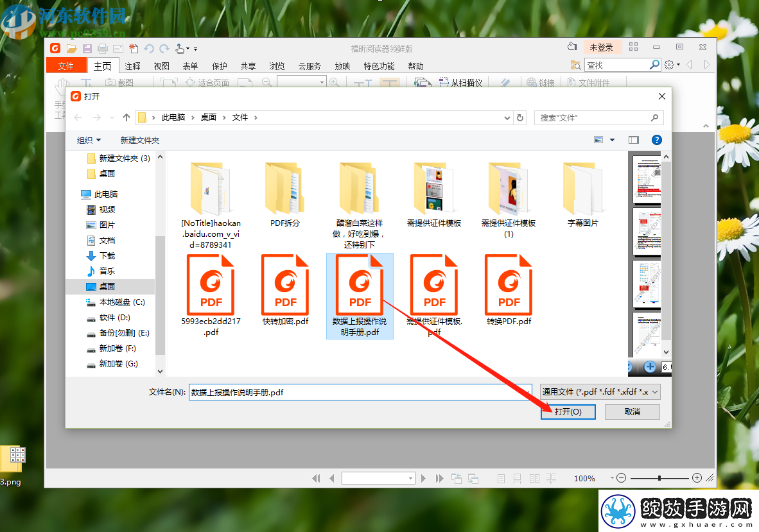Open the 字幕图片 folder
Screen dimensions: 759x532
tap(583, 195)
